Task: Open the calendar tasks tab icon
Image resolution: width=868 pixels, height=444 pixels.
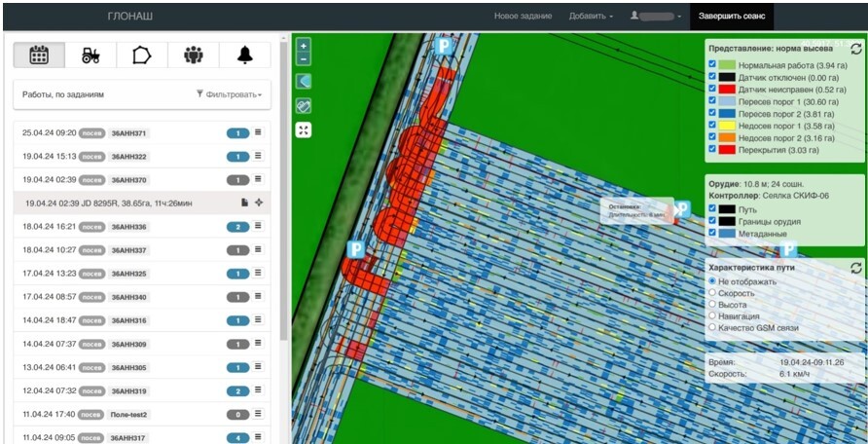Action: [x=39, y=55]
